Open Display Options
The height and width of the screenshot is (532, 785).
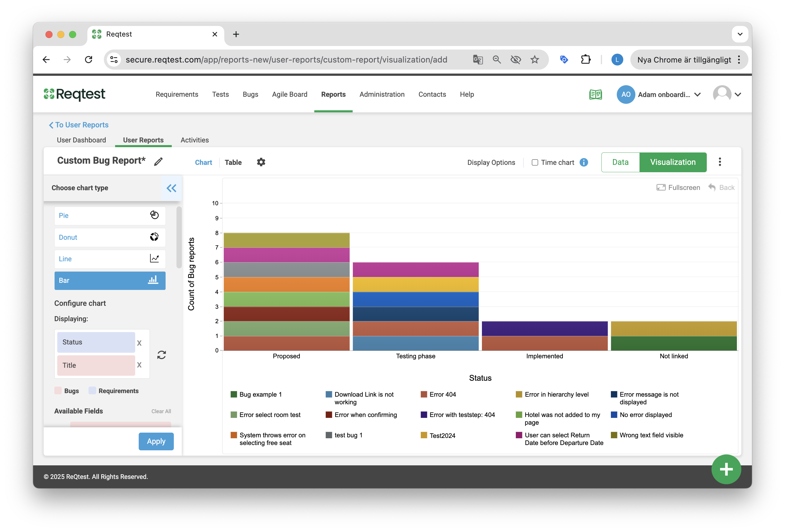tap(491, 162)
